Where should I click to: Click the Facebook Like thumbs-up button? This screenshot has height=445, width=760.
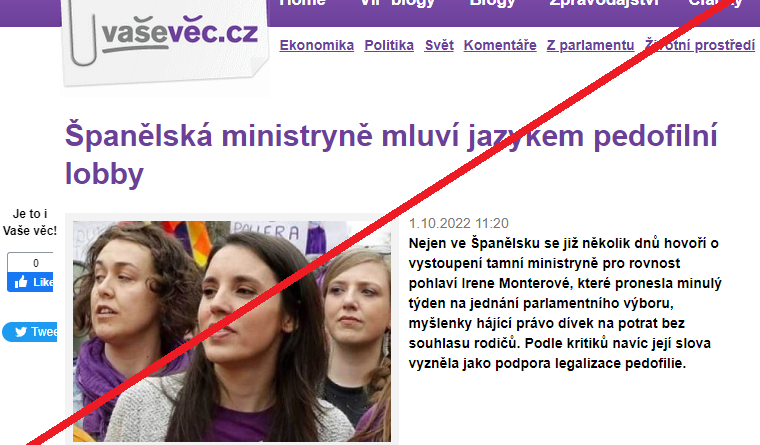pos(30,282)
